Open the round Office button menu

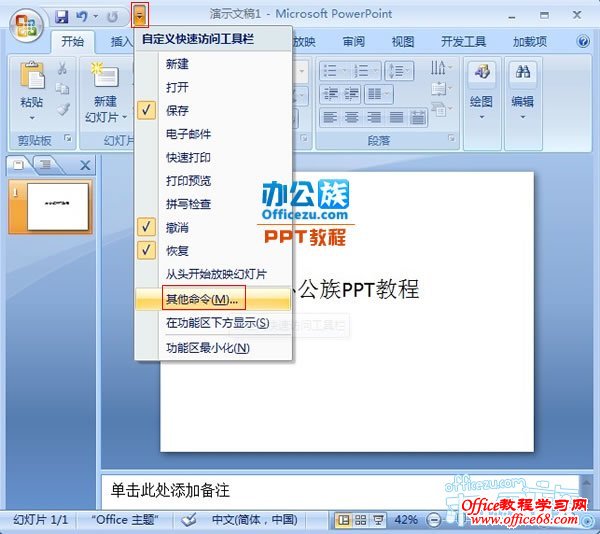coord(26,25)
